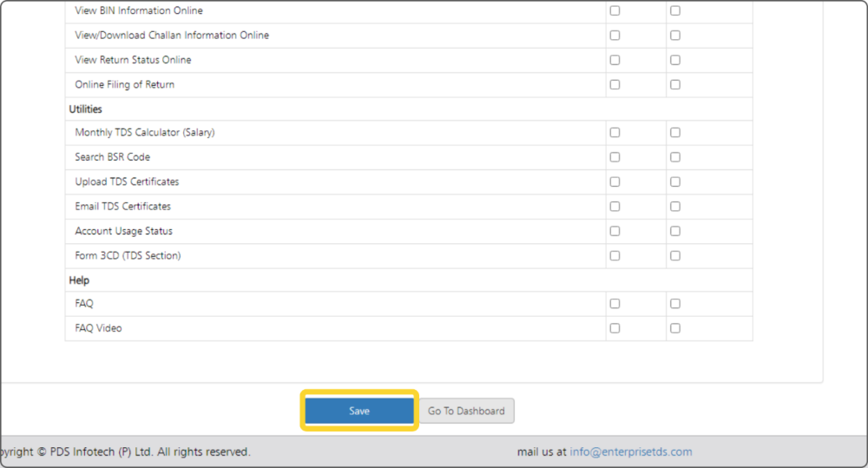Tick second checkbox for View BIN Information Online

click(675, 11)
